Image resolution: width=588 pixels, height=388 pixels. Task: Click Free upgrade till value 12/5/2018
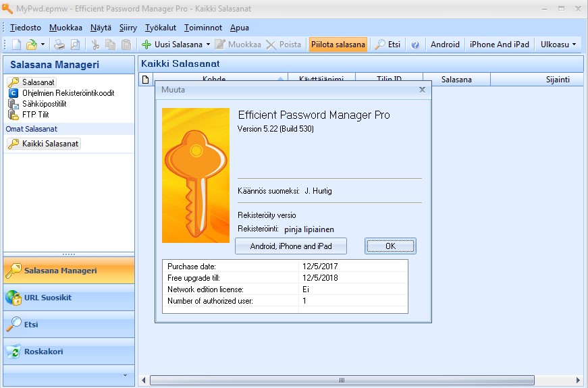(x=320, y=278)
